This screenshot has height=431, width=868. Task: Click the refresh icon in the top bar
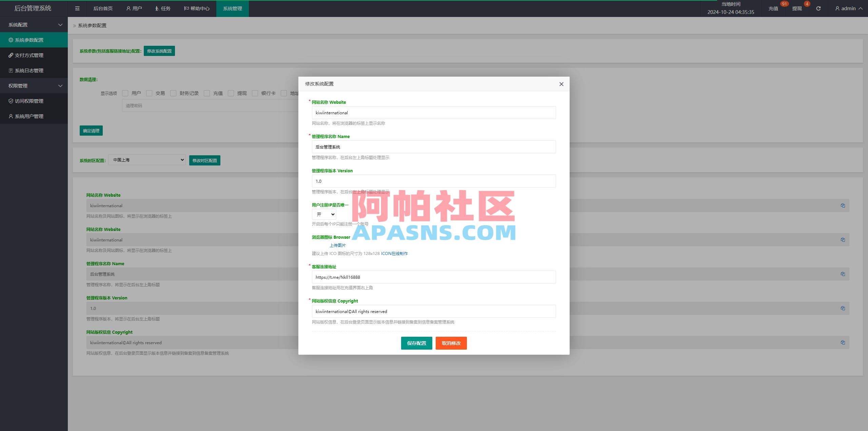(x=818, y=8)
